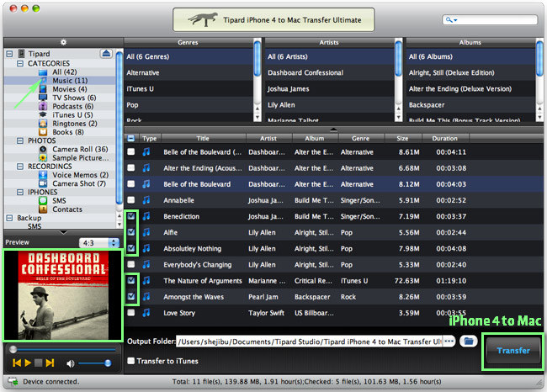Click the search input field
Screen dimensions: 547x392
490,20
